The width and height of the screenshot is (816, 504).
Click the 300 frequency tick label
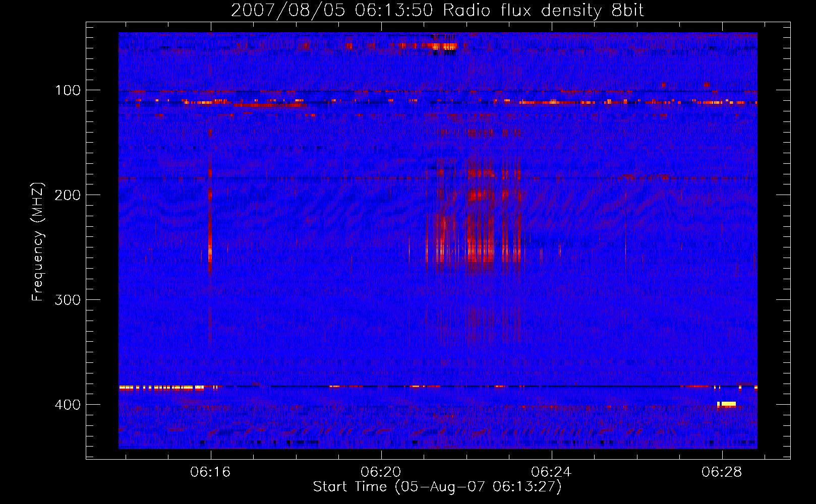pos(68,300)
